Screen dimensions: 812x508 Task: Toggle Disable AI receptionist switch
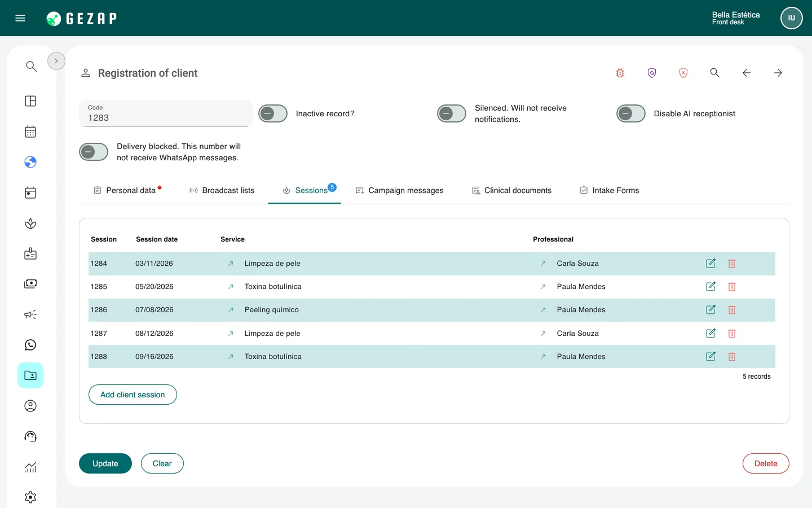(x=631, y=113)
